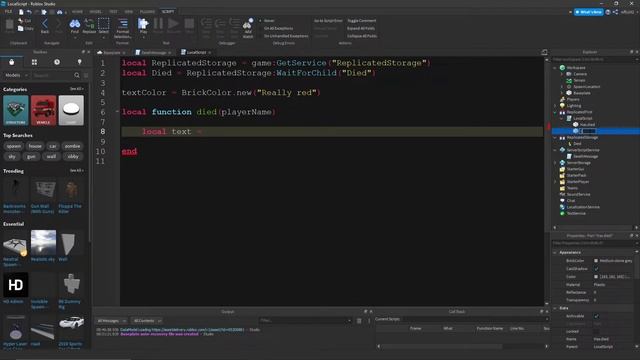This screenshot has width=640, height=360.
Task: Click the Copy tool in Clipboard group
Action: pyautogui.click(x=25, y=29)
